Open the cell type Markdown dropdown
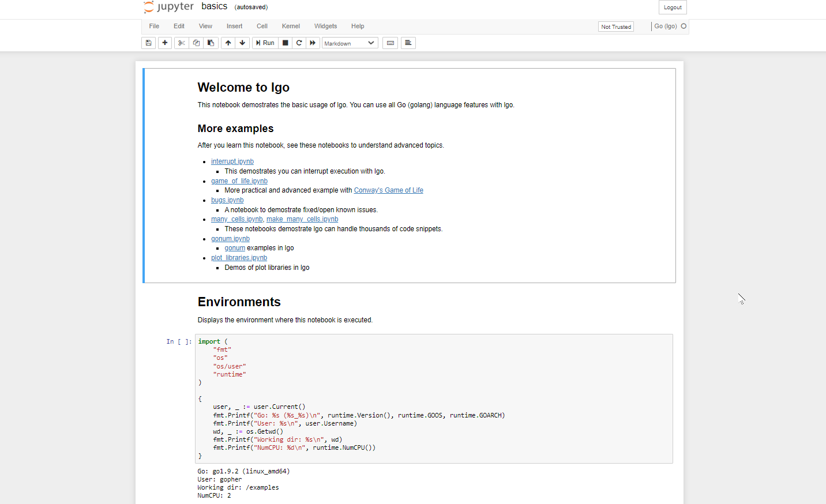The height and width of the screenshot is (504, 826). (x=350, y=43)
